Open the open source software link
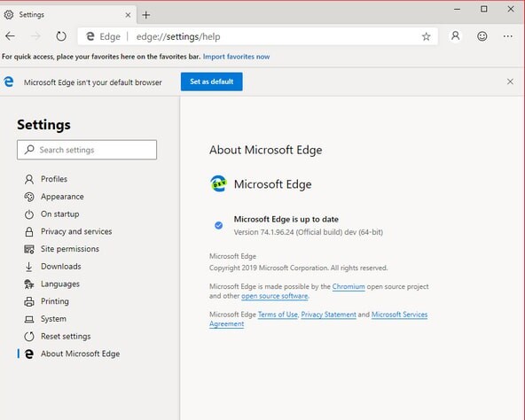This screenshot has width=525, height=420. click(x=275, y=296)
